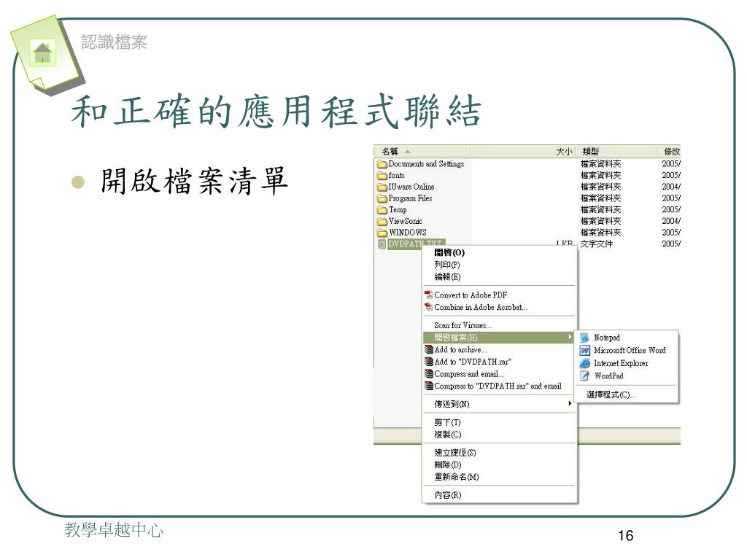747x560 pixels.
Task: Sort by the 名稱 column header
Action: (x=422, y=152)
